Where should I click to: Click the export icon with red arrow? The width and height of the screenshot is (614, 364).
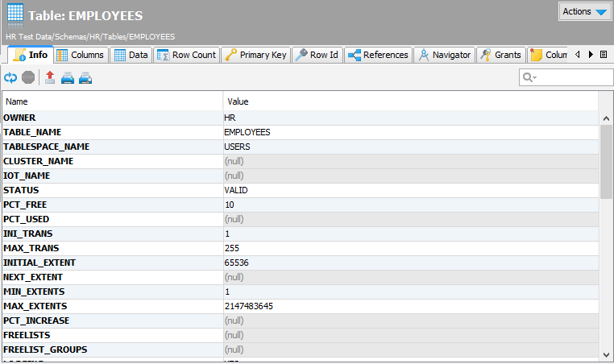pyautogui.click(x=50, y=78)
